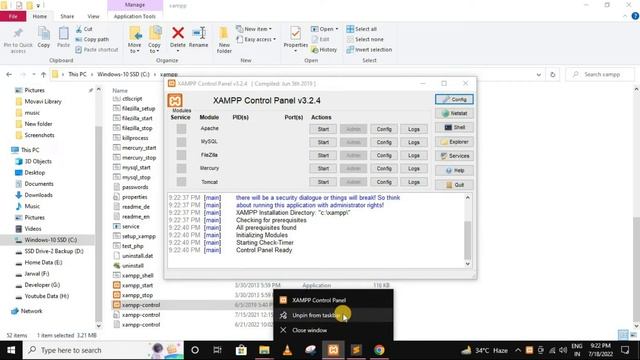Open the File tab in Explorer

tap(13, 16)
